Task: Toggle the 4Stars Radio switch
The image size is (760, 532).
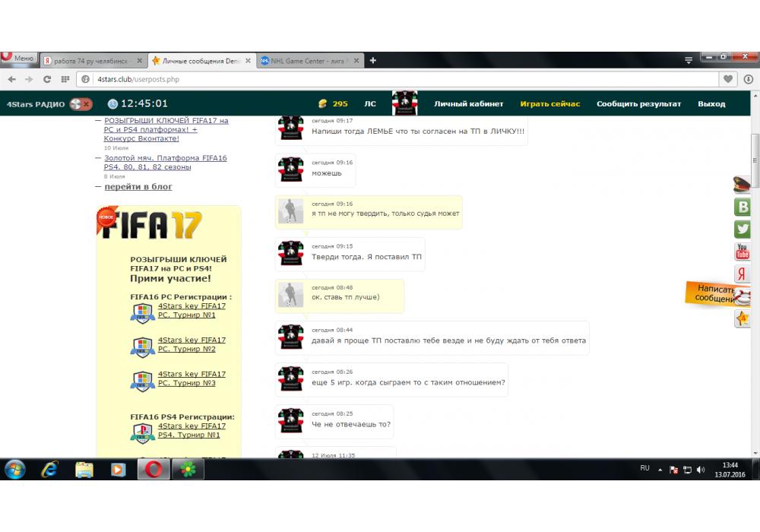Action: tap(81, 104)
